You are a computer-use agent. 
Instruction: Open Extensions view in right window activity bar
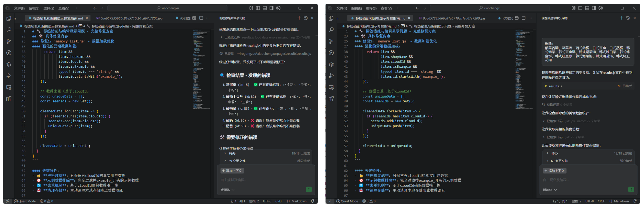[x=331, y=99]
